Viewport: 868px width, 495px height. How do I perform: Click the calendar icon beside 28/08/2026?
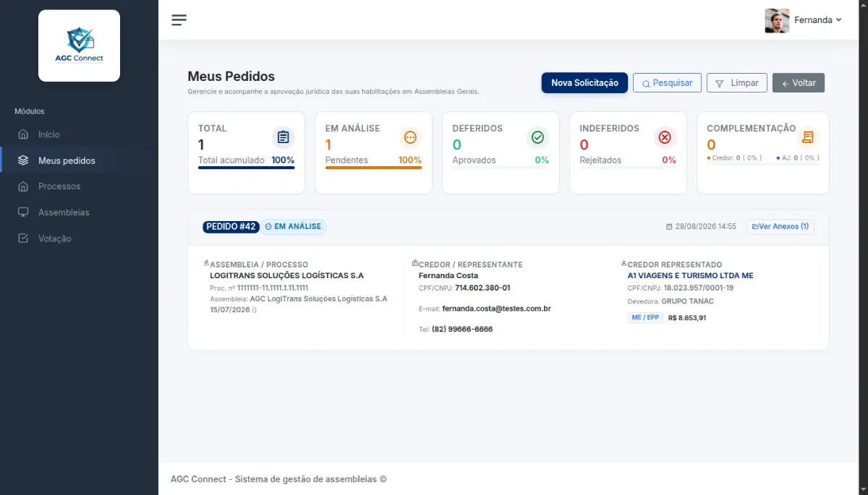(x=669, y=227)
